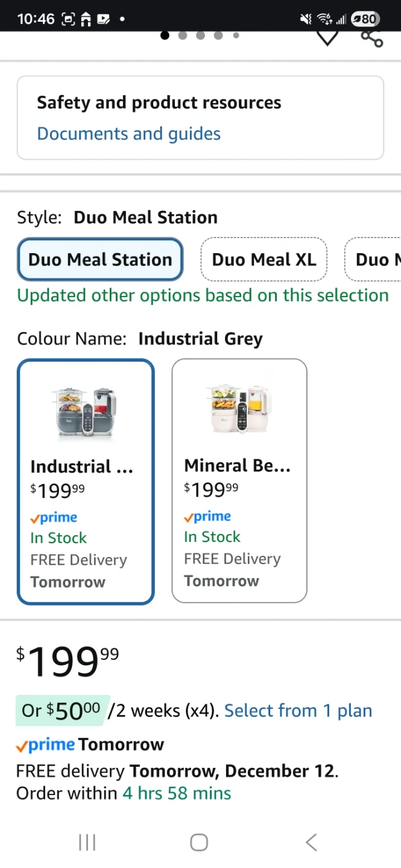Tap the share icon
The height and width of the screenshot is (868, 401).
point(372,38)
